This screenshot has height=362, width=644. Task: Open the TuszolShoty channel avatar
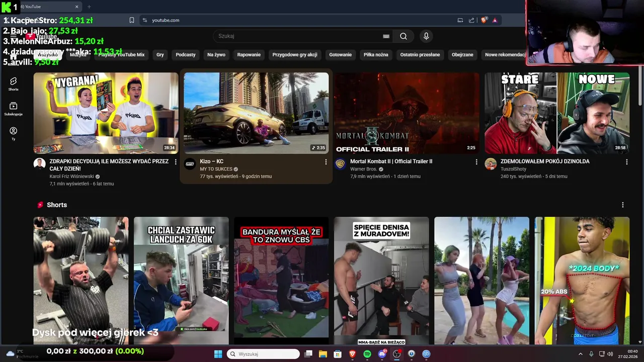tap(491, 164)
